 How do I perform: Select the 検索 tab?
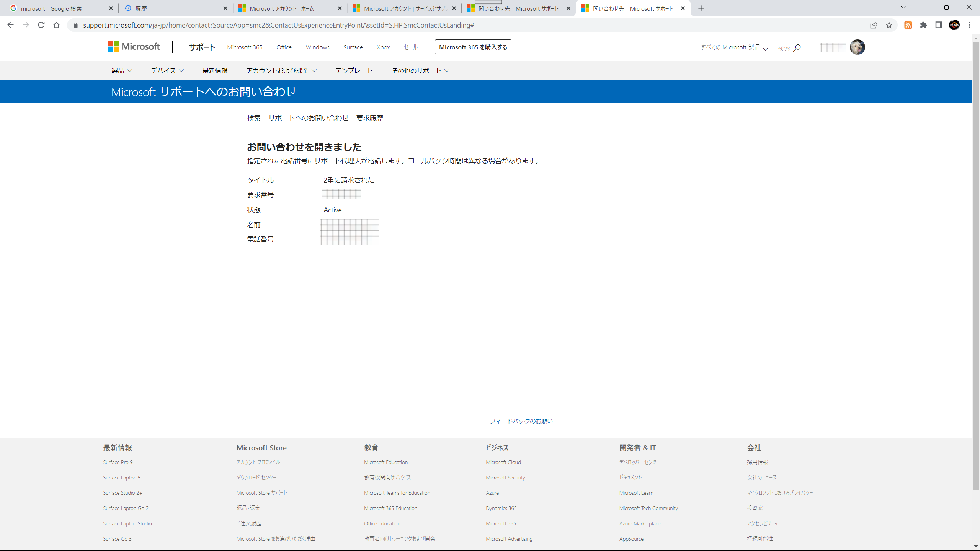253,118
